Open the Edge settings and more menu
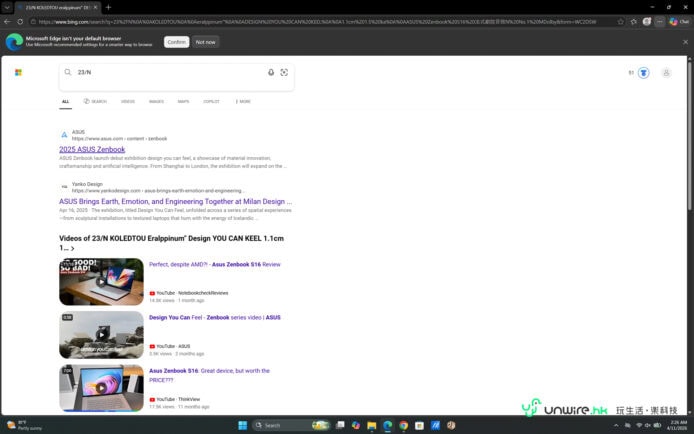 point(659,21)
